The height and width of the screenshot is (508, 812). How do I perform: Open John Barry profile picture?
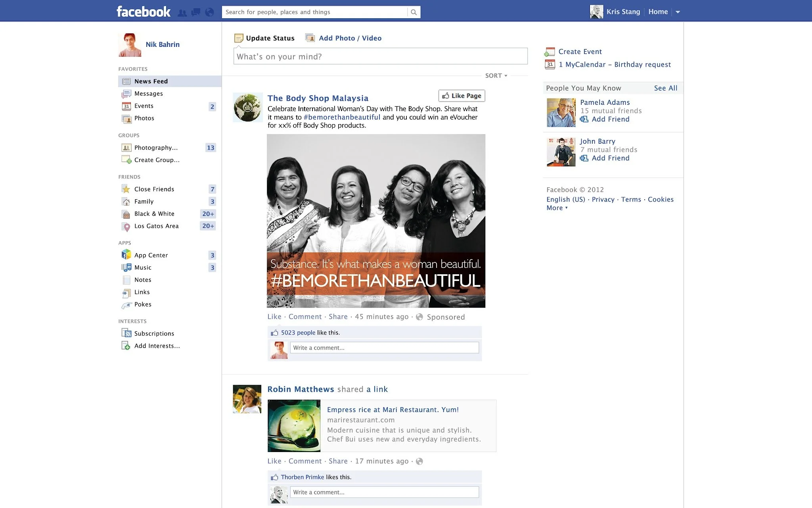pyautogui.click(x=561, y=152)
